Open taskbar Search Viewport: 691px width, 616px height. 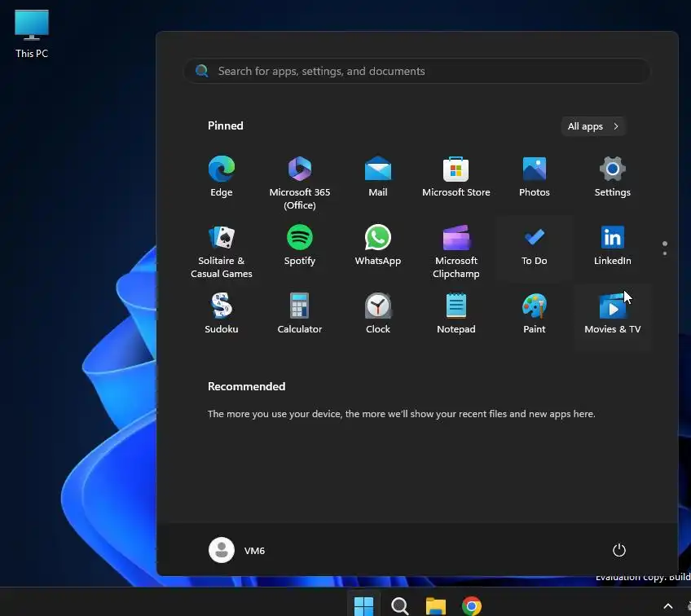(400, 606)
